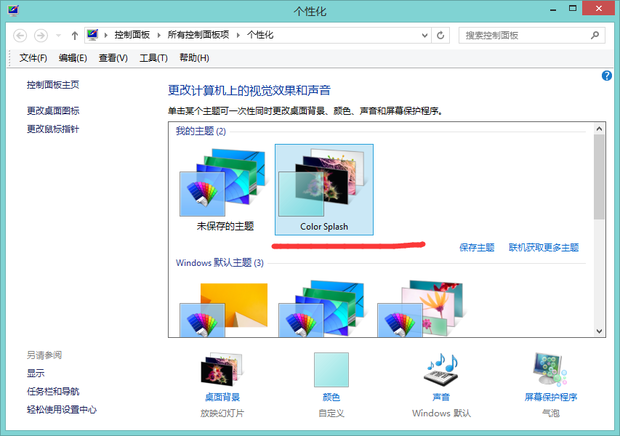Open 更改桌面图标 in the sidebar
This screenshot has height=436, width=620.
(x=53, y=111)
